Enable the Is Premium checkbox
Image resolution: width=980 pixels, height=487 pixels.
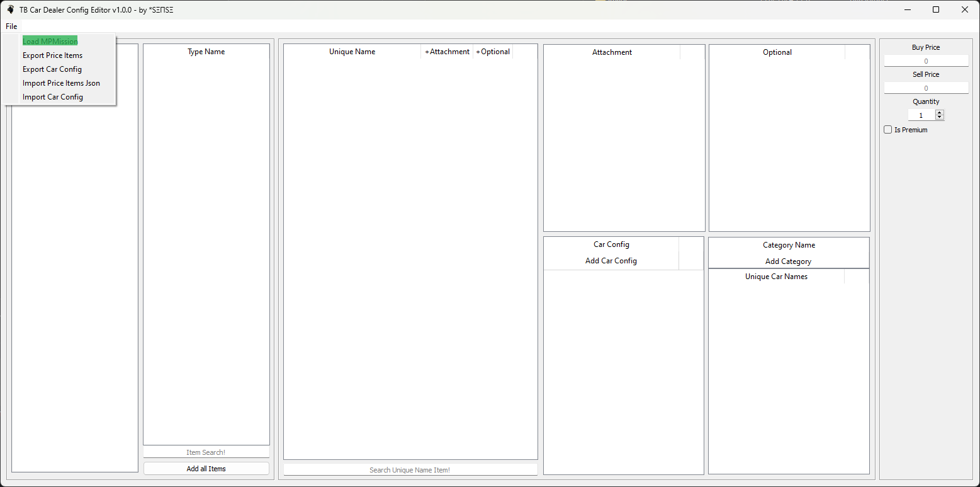coord(888,130)
